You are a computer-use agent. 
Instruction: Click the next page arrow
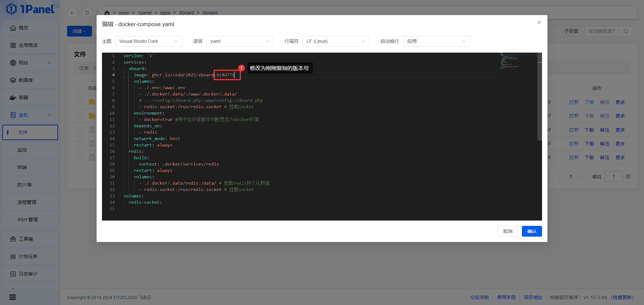[x=582, y=176]
